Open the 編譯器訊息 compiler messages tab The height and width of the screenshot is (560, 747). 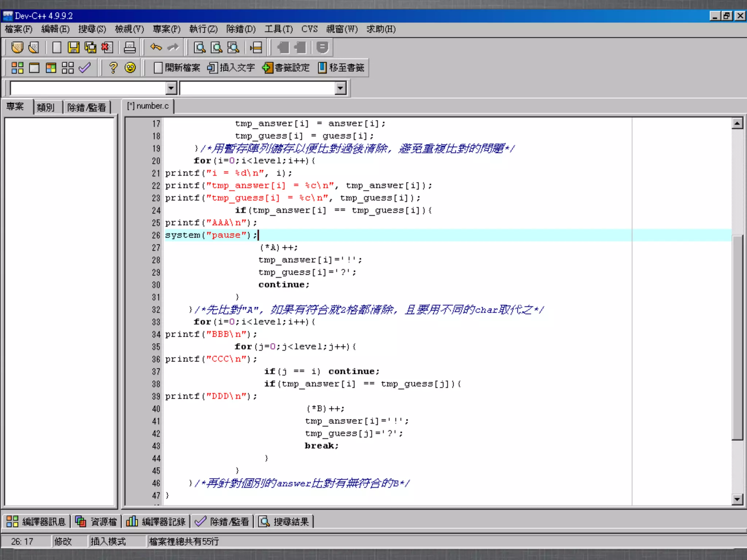point(36,522)
